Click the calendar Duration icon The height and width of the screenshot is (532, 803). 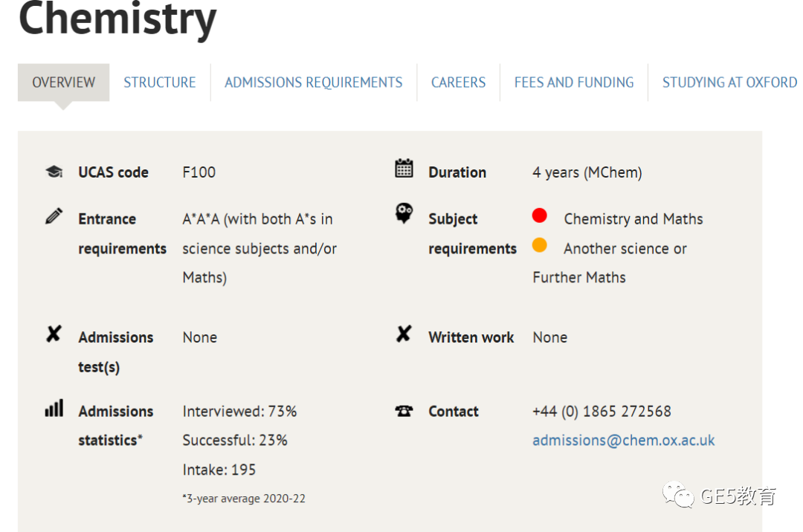click(404, 168)
